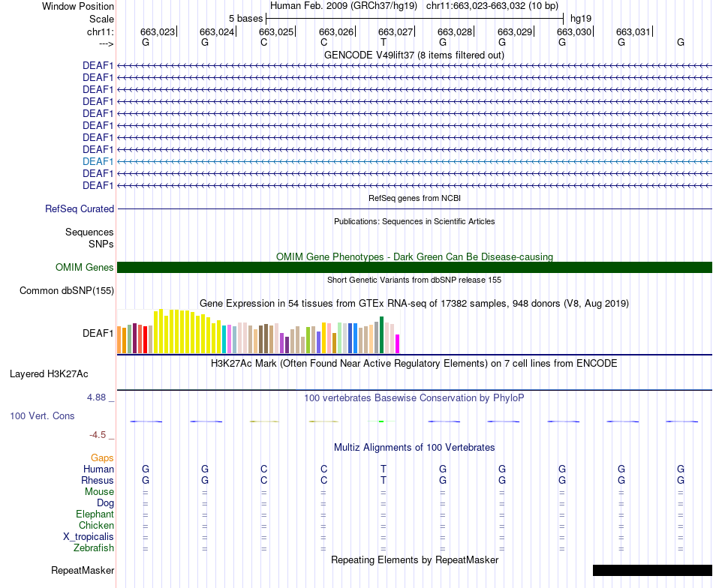Click Publications: Sequences in Scientific Articles title
Screen dimensions: 713x588
(414, 221)
